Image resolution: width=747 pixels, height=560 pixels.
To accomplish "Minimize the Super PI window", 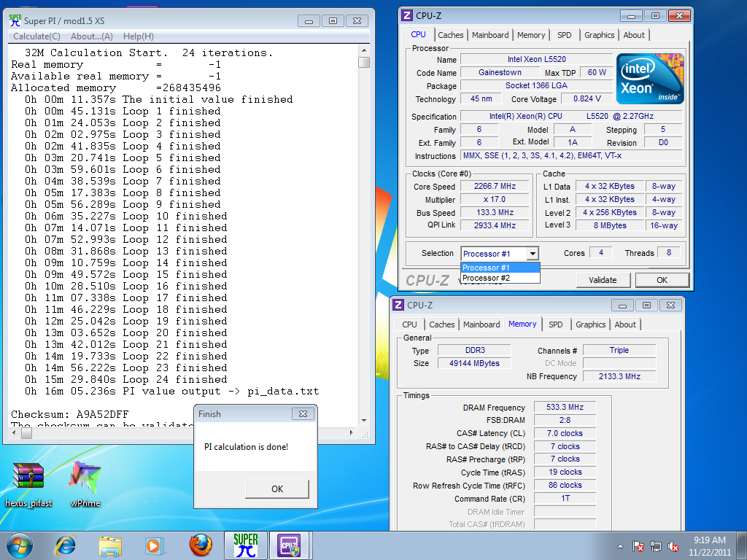I will (309, 21).
